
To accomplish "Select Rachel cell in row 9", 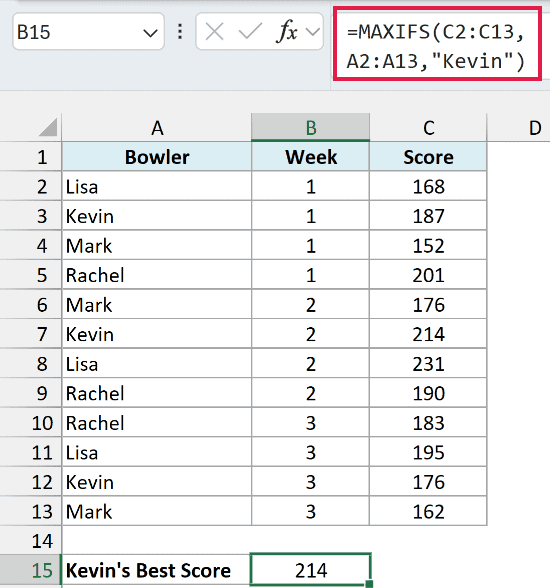I will coord(157,393).
